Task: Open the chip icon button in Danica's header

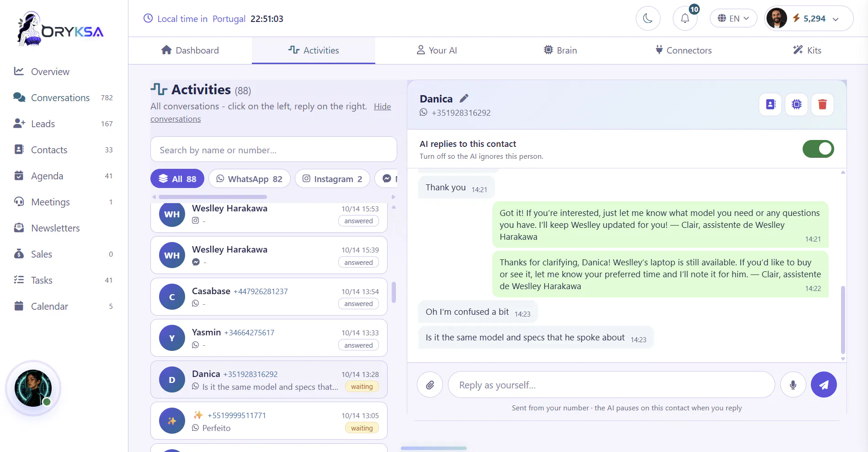Action: coord(796,104)
